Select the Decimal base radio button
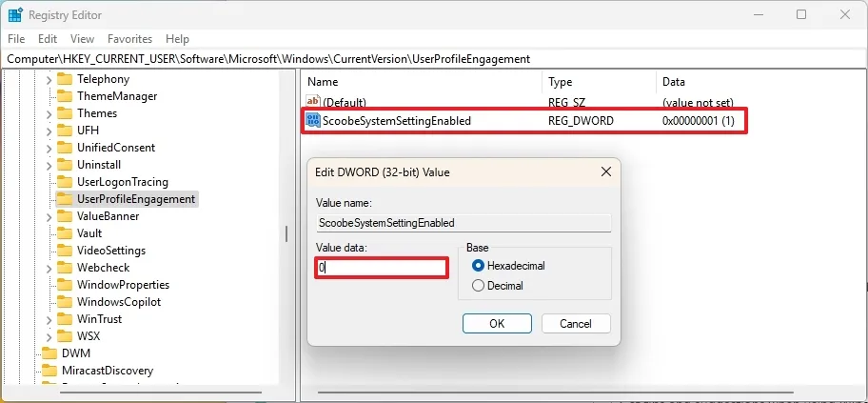Viewport: 868px width, 403px height. [x=478, y=286]
